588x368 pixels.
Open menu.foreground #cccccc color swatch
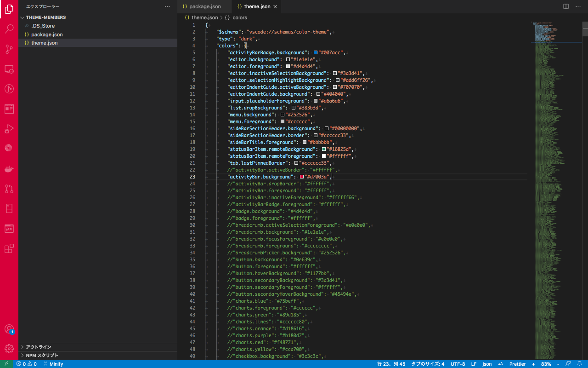click(283, 121)
